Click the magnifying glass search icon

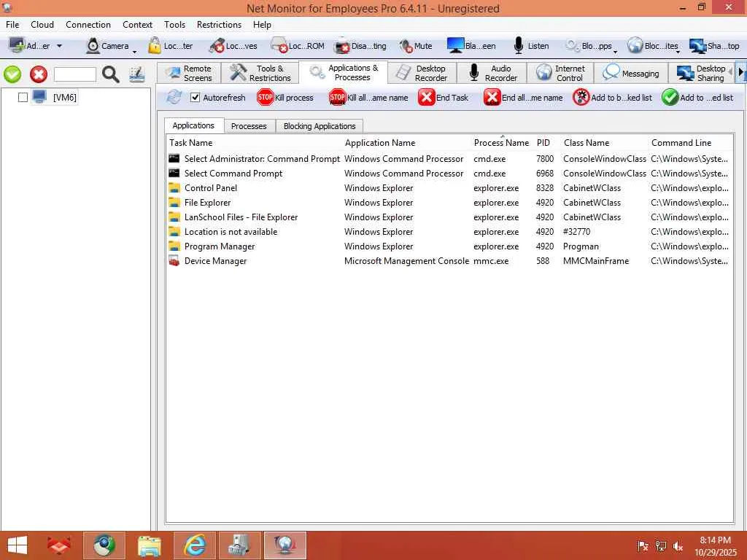coord(111,74)
